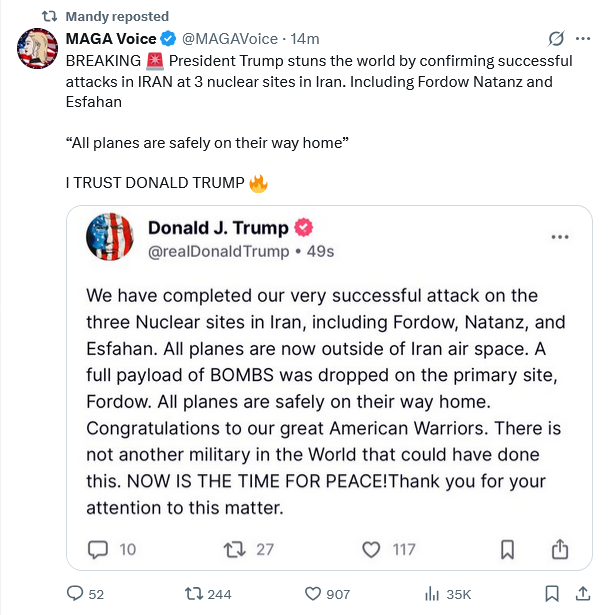Click heart icon inside quoted Trump post
This screenshot has height=615, width=608.
tap(371, 548)
